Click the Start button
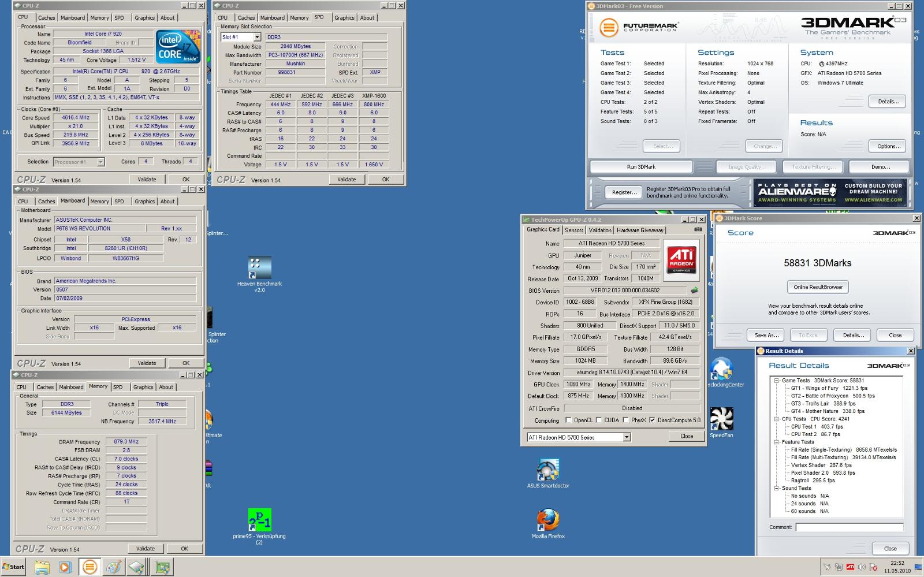The image size is (924, 577). click(x=13, y=567)
